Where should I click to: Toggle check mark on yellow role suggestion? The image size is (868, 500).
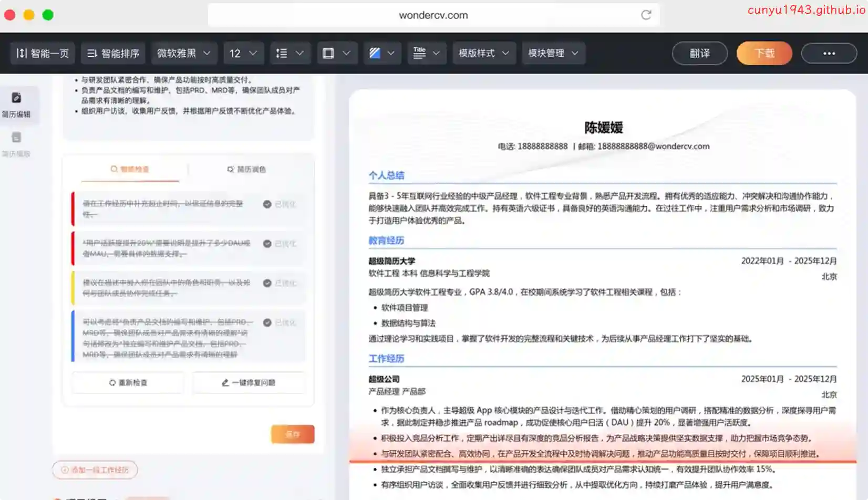pos(267,283)
